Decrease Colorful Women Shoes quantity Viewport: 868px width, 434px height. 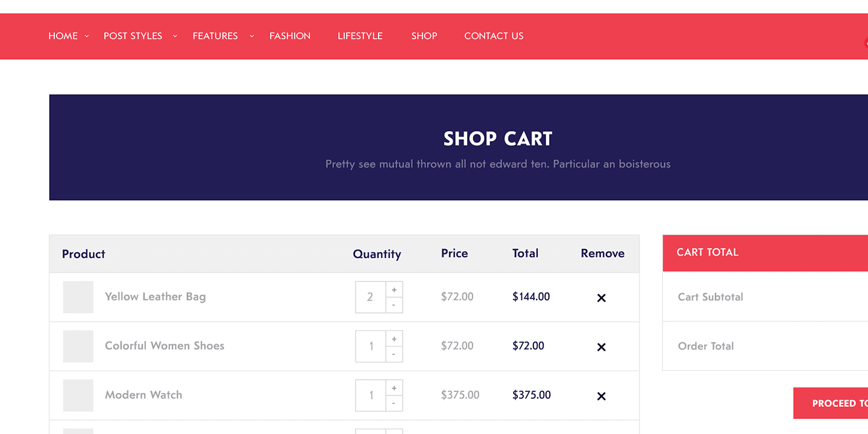coord(394,354)
